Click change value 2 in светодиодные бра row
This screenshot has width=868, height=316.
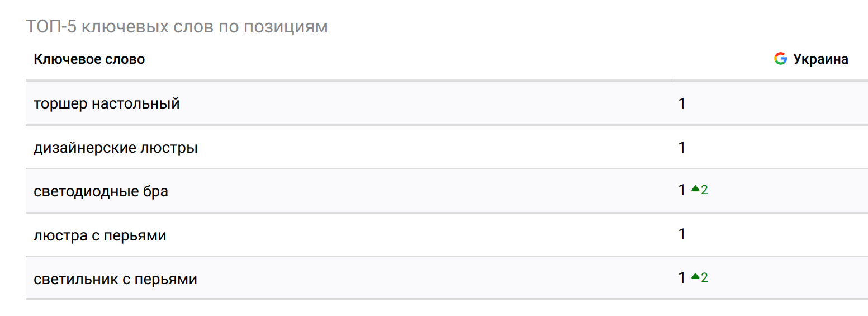coord(704,190)
